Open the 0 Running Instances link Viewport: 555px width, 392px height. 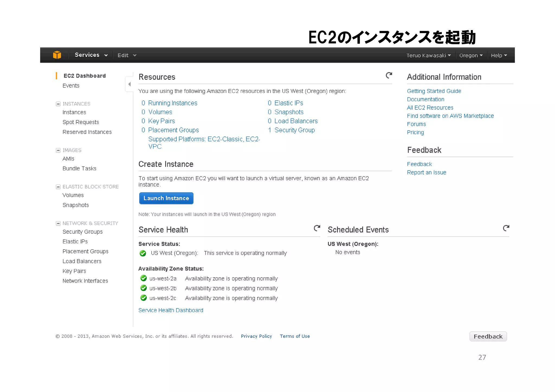[169, 103]
